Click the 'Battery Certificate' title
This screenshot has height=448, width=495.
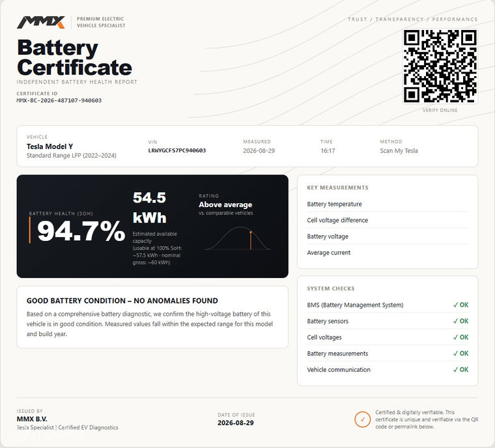[x=74, y=57]
